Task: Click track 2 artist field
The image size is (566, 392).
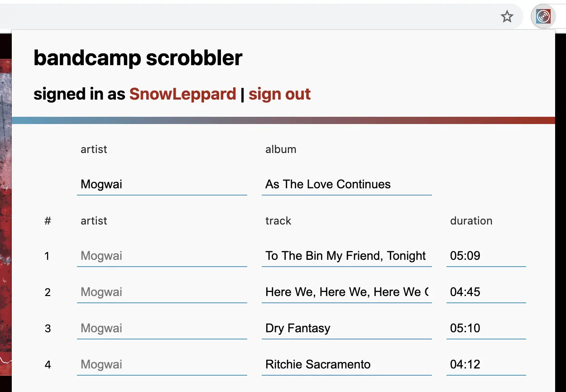Action: pyautogui.click(x=162, y=292)
